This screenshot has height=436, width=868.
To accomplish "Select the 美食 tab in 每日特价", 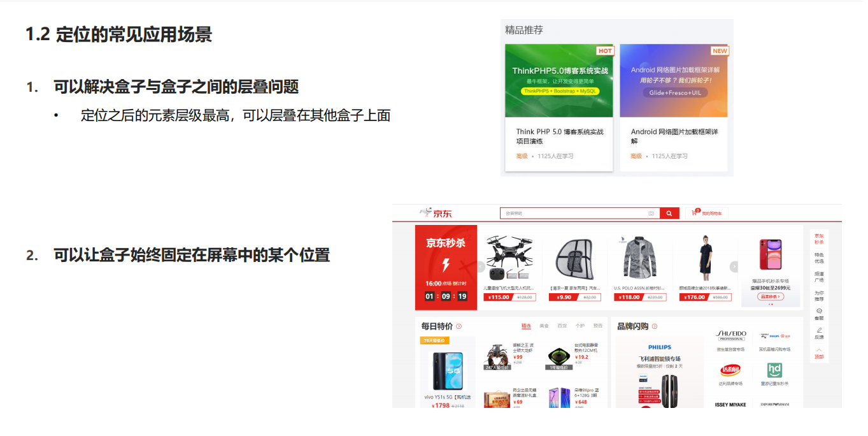I will [x=544, y=326].
